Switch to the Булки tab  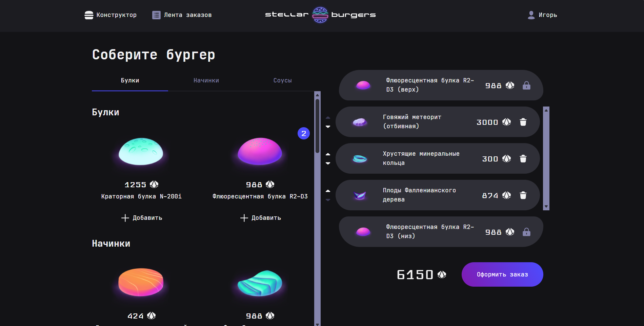130,81
